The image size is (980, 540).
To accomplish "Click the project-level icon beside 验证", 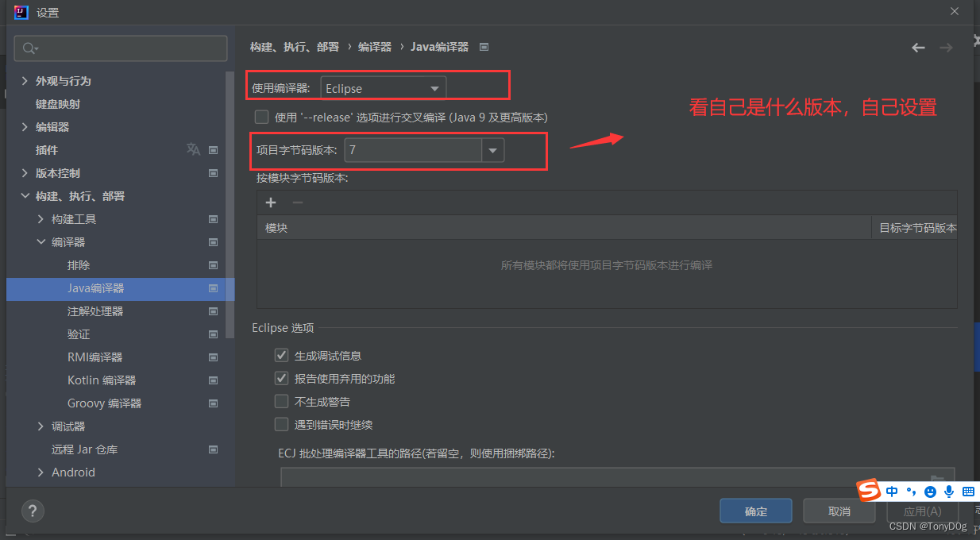I will click(x=213, y=334).
